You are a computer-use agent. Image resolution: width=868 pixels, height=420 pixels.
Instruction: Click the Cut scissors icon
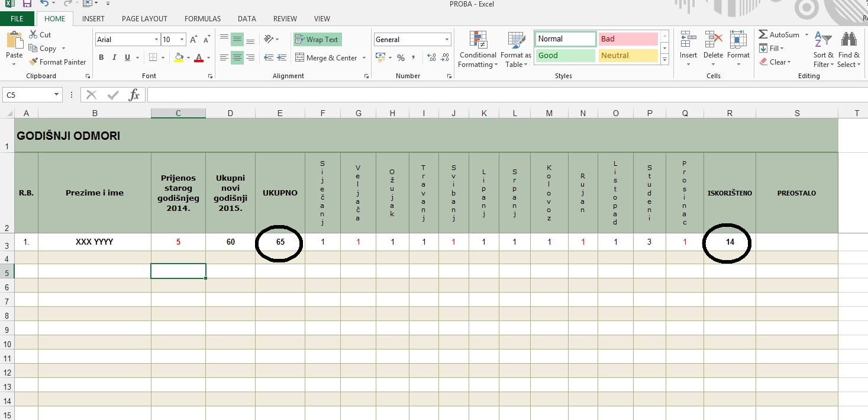pyautogui.click(x=33, y=35)
